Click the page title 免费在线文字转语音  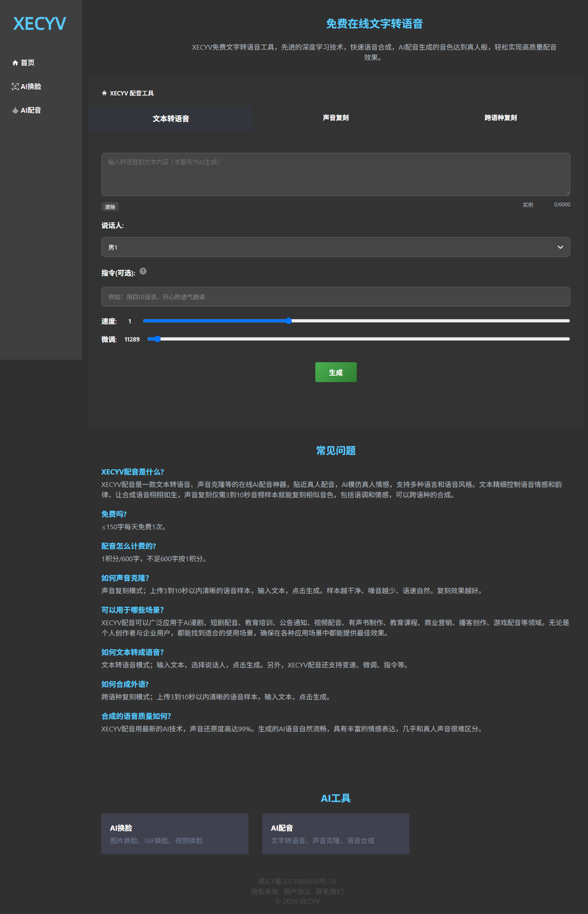pyautogui.click(x=374, y=24)
